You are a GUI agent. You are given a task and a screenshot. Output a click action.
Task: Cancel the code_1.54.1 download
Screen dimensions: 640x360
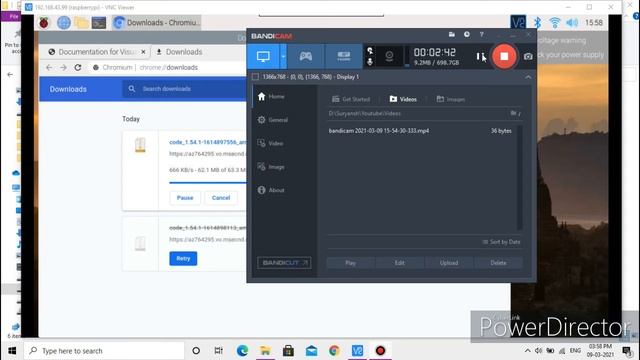(x=221, y=198)
